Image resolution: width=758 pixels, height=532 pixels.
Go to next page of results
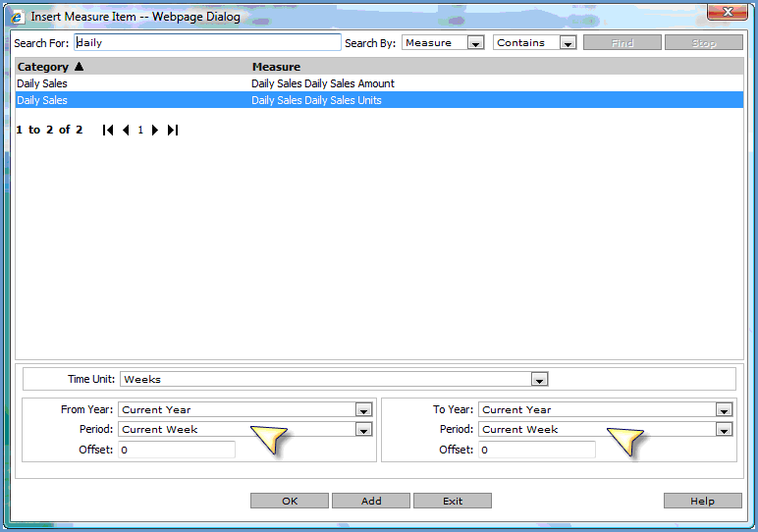click(154, 130)
